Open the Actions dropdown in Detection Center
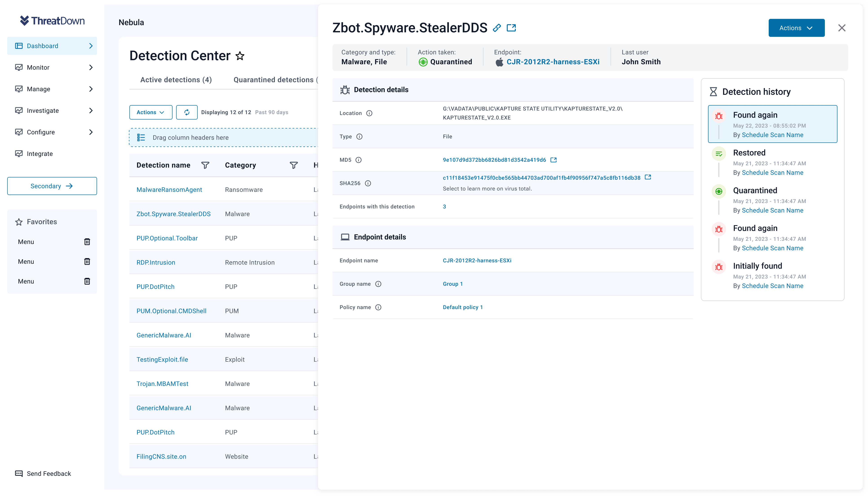The width and height of the screenshot is (868, 496). point(151,112)
